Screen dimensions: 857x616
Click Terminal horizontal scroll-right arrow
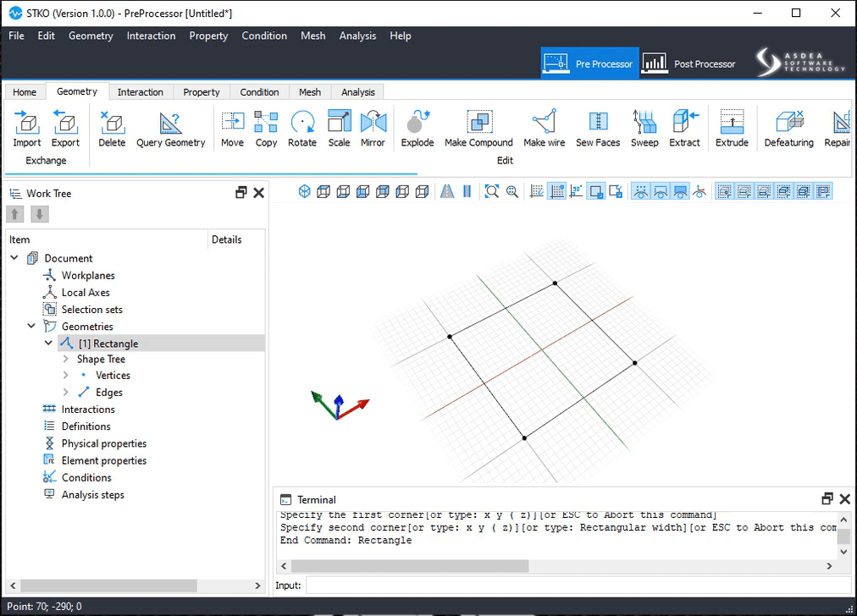pyautogui.click(x=830, y=566)
